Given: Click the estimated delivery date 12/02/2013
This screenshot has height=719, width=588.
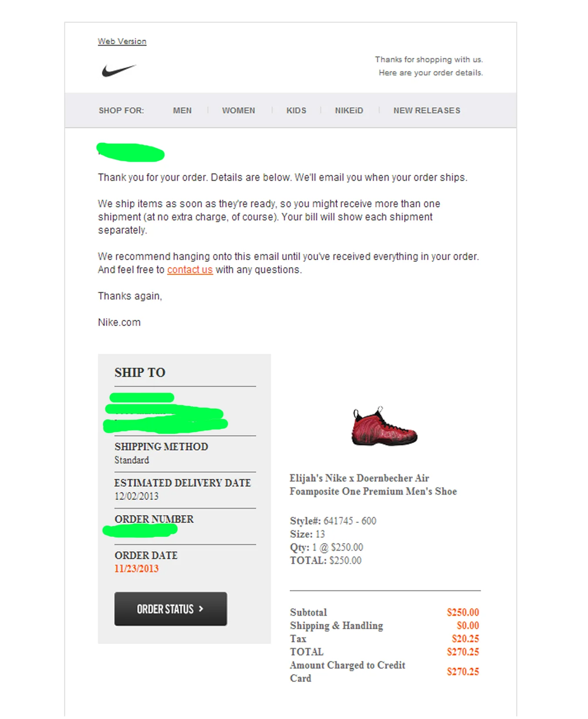Looking at the screenshot, I should pos(136,496).
